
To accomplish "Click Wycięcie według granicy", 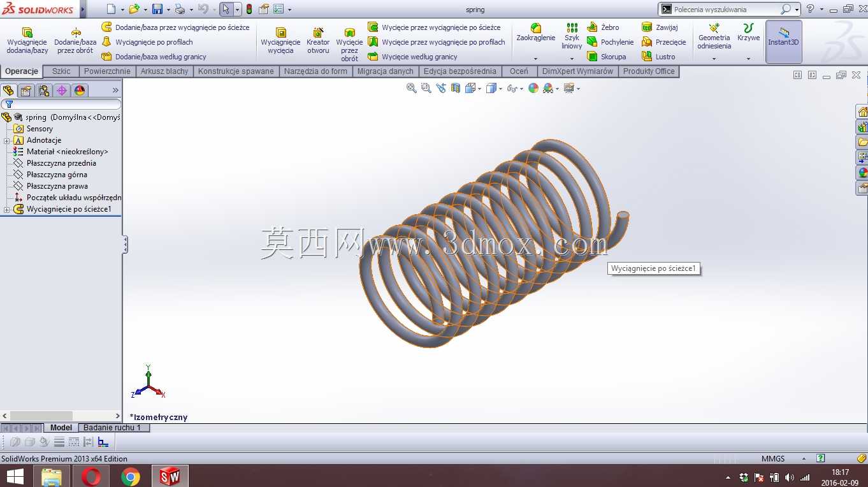I will pos(412,57).
